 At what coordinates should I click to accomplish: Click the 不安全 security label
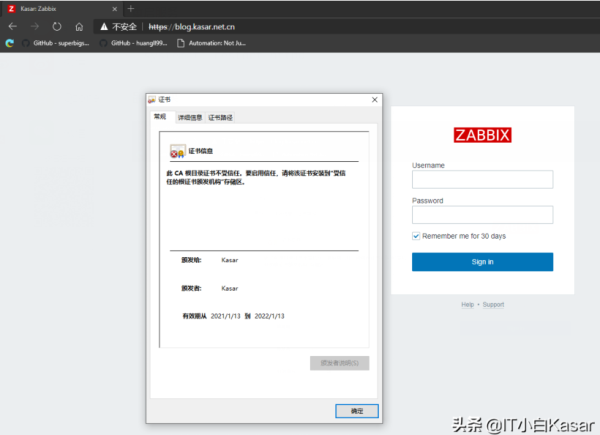124,27
